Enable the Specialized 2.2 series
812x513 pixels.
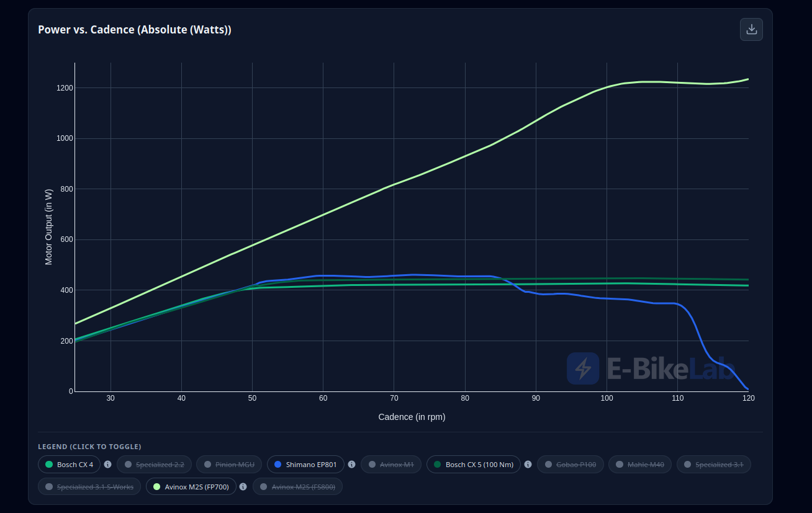click(155, 465)
